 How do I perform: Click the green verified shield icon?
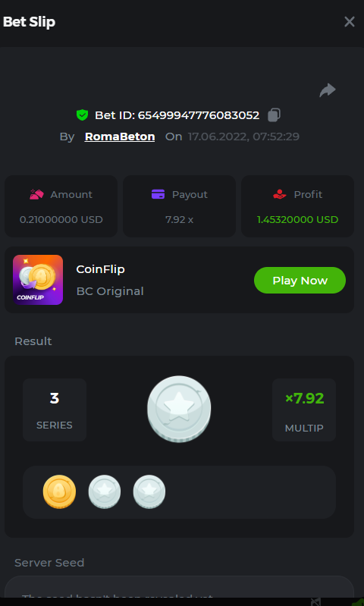click(x=83, y=115)
